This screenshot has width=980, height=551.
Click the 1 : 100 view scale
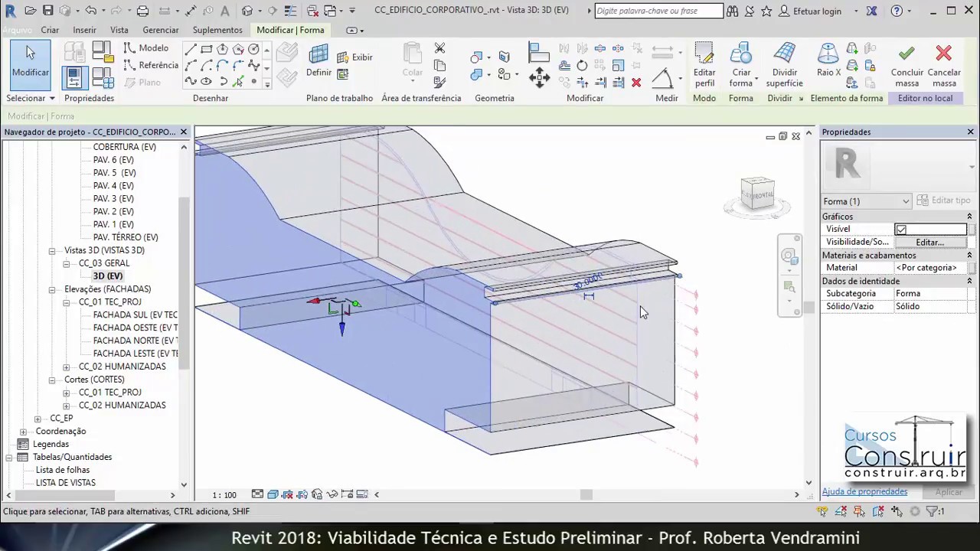[x=224, y=495]
